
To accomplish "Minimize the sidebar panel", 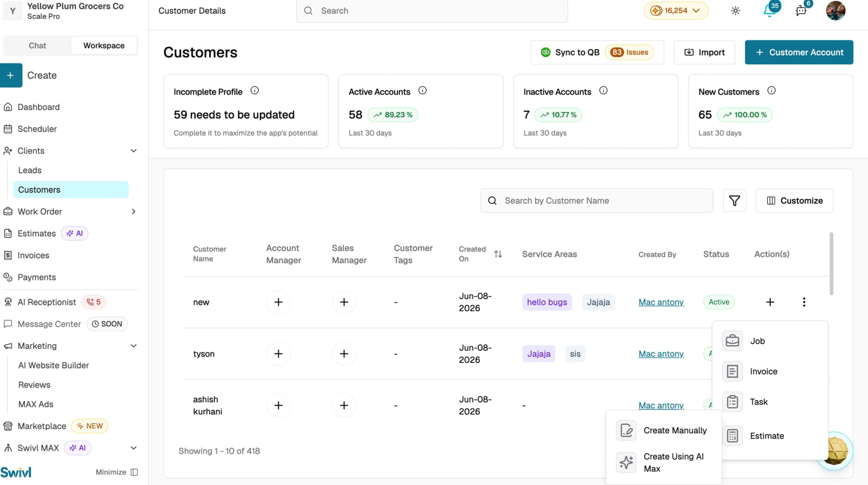I will pyautogui.click(x=117, y=472).
